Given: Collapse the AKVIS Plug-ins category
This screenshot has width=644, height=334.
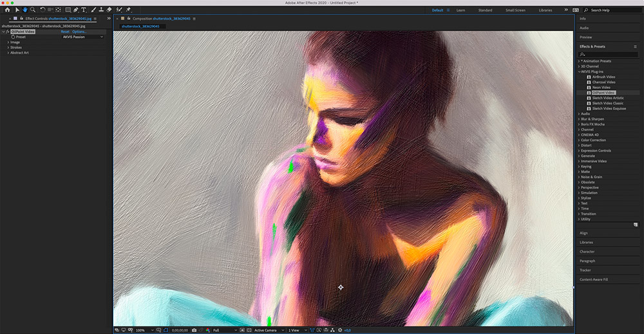Looking at the screenshot, I should tap(579, 71).
